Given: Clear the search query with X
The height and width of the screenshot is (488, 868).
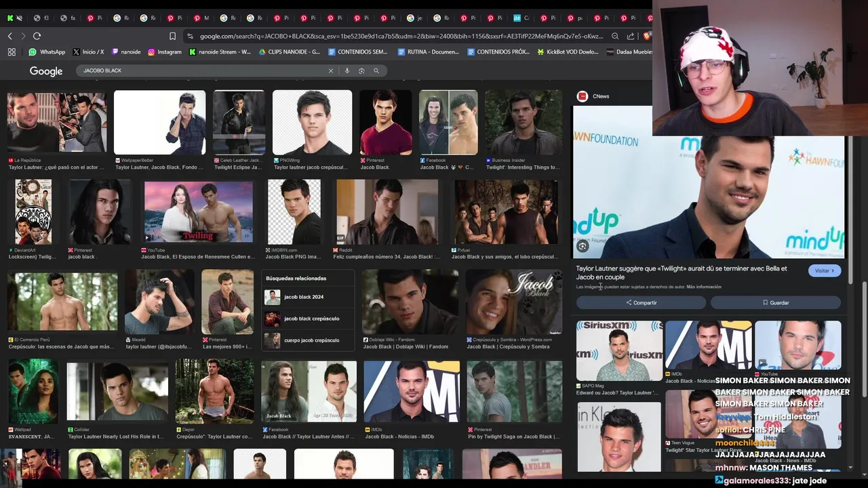Looking at the screenshot, I should [331, 70].
